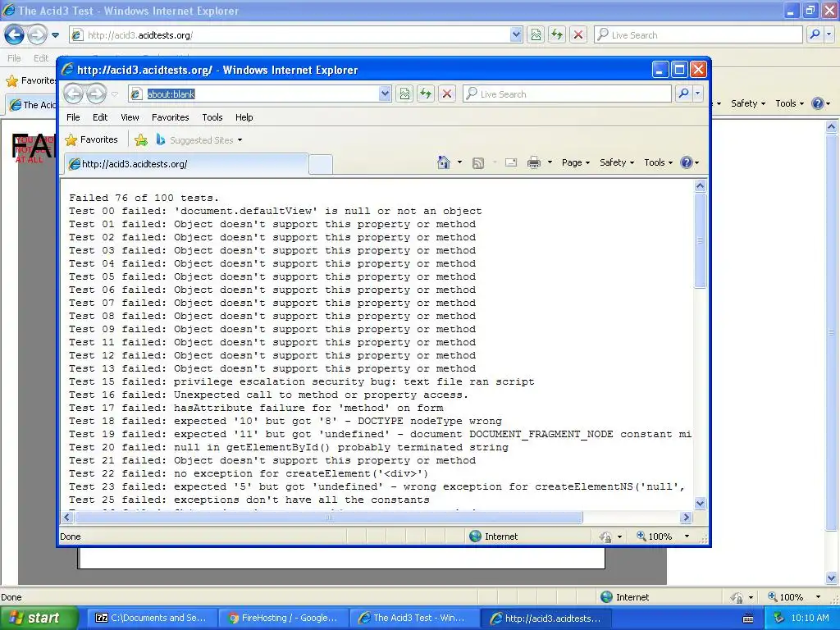Open Tools menu in popup menu bar
This screenshot has width=840, height=630.
(x=212, y=117)
